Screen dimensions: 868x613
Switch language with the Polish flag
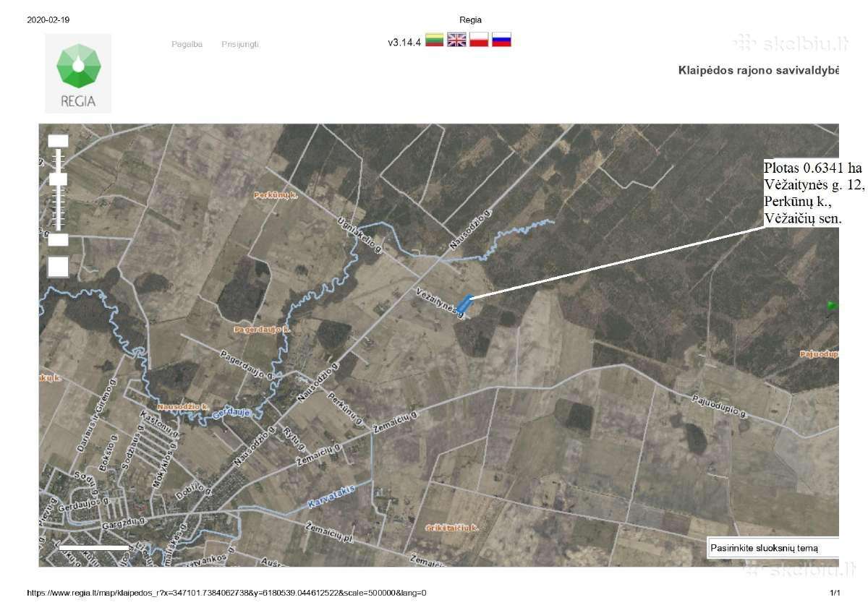tap(479, 40)
